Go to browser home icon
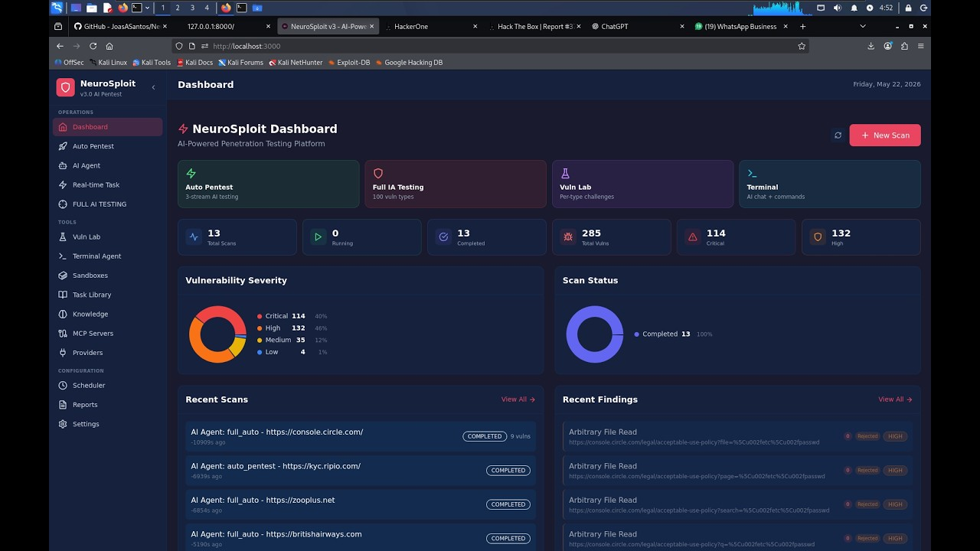 point(109,46)
